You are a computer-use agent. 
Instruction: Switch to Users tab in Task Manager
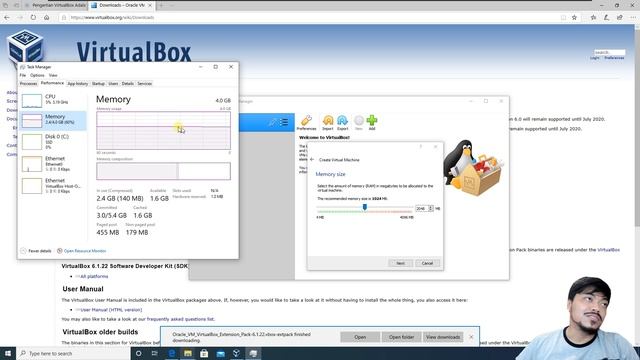pyautogui.click(x=113, y=84)
